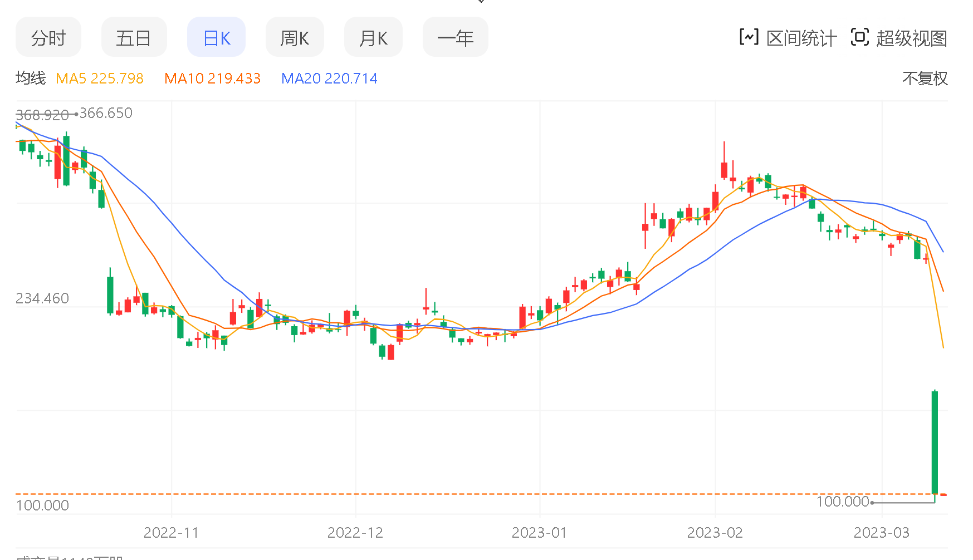
Task: Click the 区间统计 range statistics icon
Action: pyautogui.click(x=749, y=37)
